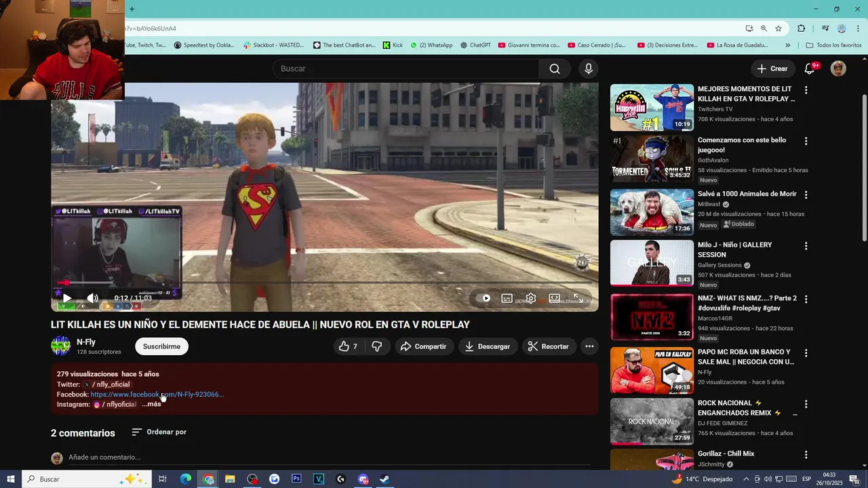Open options for Comenzamos con este bello juegooo
Image resolution: width=868 pixels, height=488 pixels.
[x=806, y=141]
